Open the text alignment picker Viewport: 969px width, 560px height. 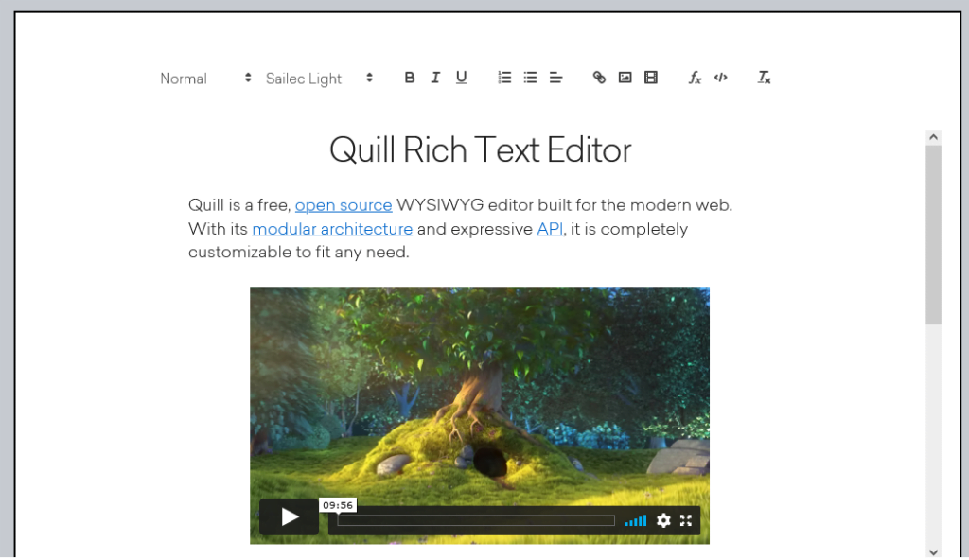(556, 78)
